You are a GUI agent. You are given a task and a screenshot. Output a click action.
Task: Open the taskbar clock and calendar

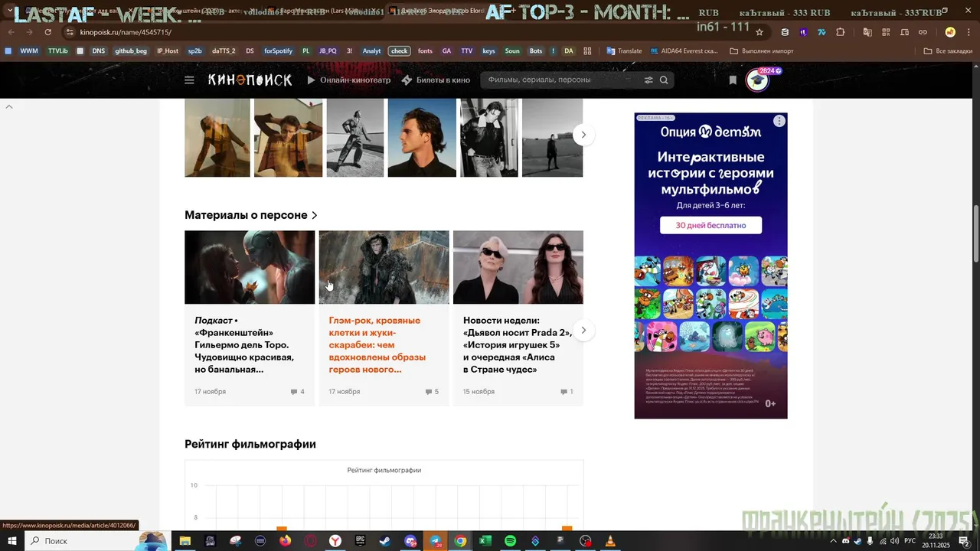[936, 541]
